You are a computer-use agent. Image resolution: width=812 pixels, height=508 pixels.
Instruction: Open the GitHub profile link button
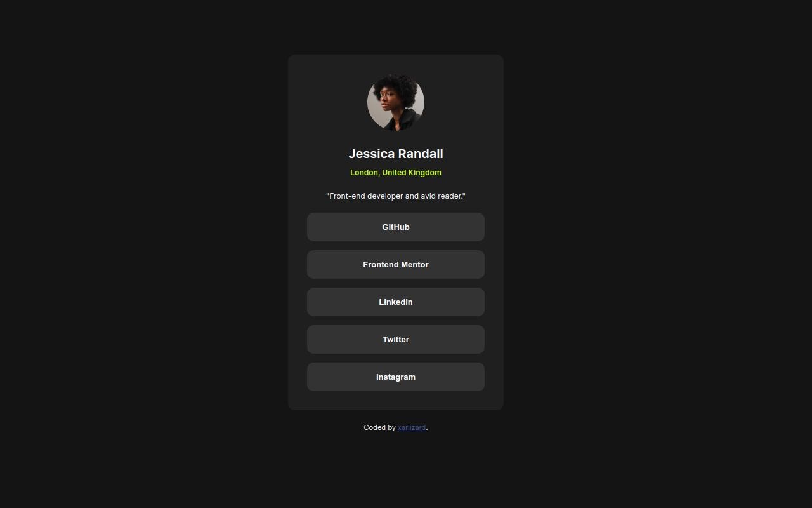point(396,227)
